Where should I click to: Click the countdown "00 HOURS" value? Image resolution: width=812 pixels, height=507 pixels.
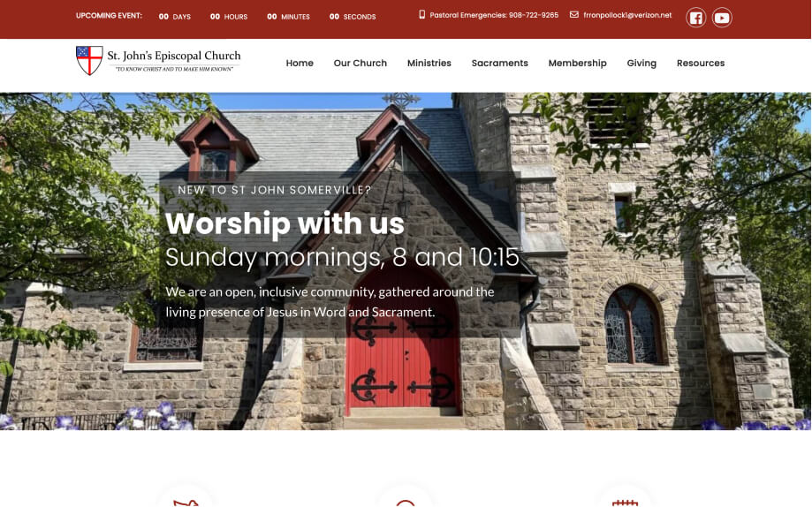229,17
